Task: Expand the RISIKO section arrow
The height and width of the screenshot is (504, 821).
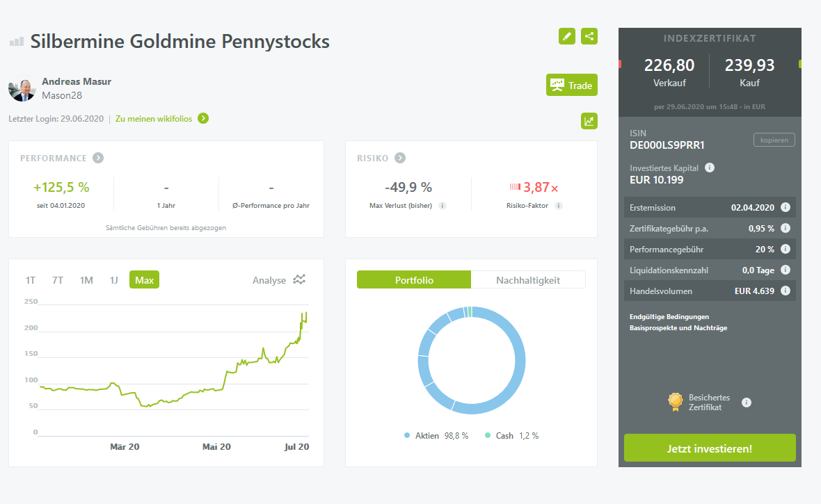Action: click(401, 158)
